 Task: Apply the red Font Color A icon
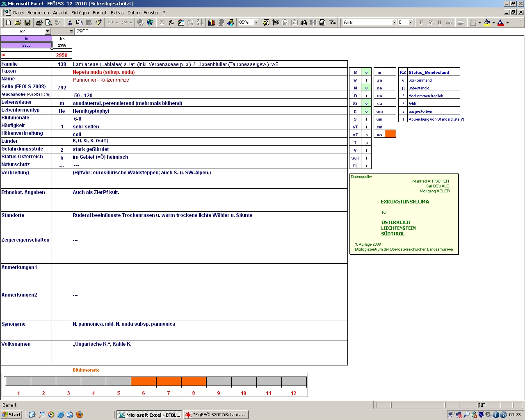500,23
